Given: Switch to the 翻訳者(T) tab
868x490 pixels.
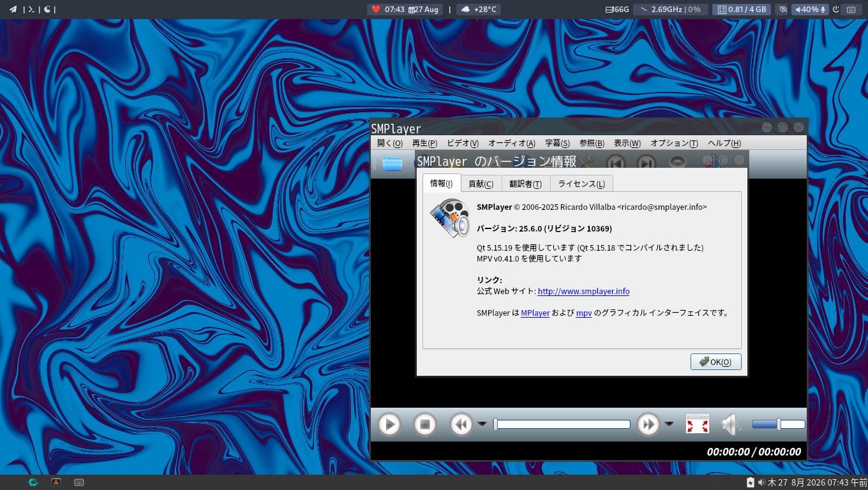Looking at the screenshot, I should (x=526, y=184).
